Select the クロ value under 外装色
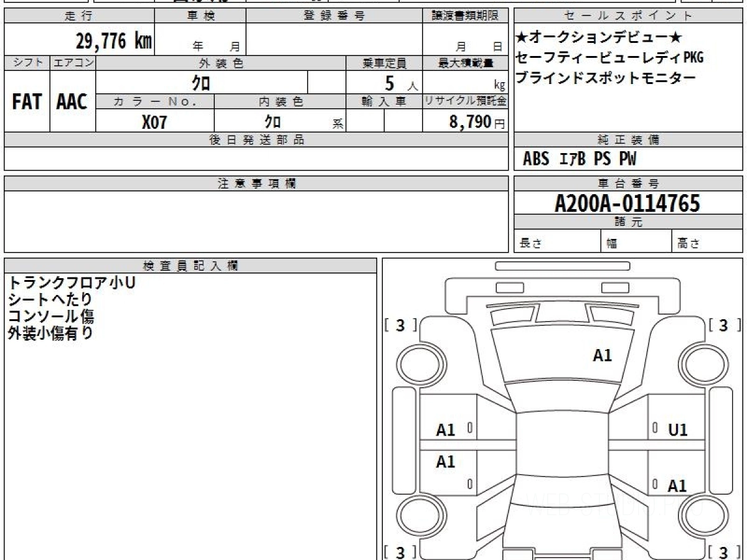 (201, 82)
